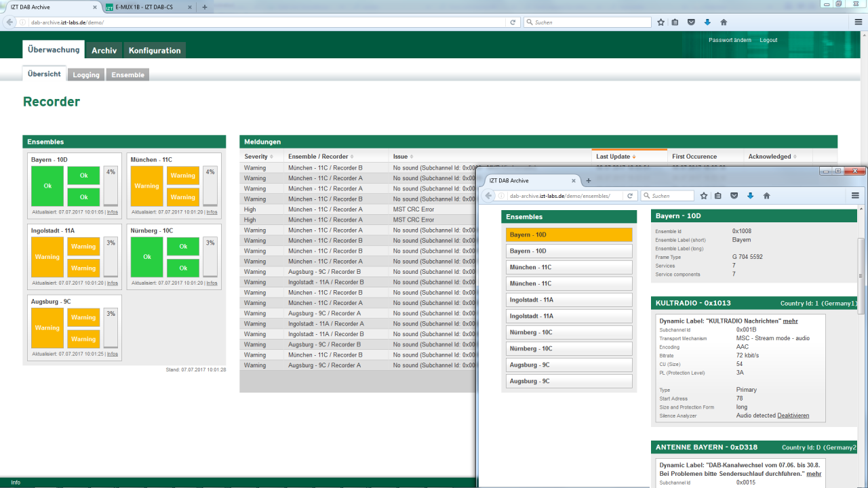Bookmark the page with the star in main window

click(x=661, y=22)
